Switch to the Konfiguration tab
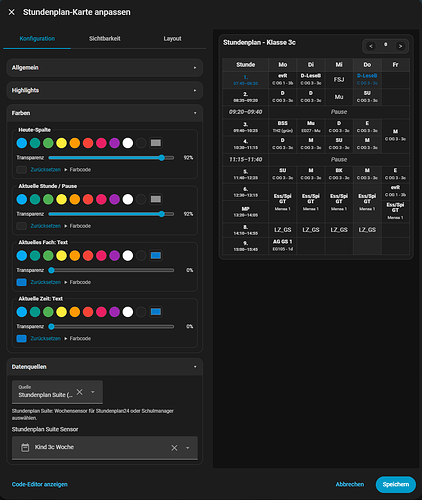 [37, 39]
